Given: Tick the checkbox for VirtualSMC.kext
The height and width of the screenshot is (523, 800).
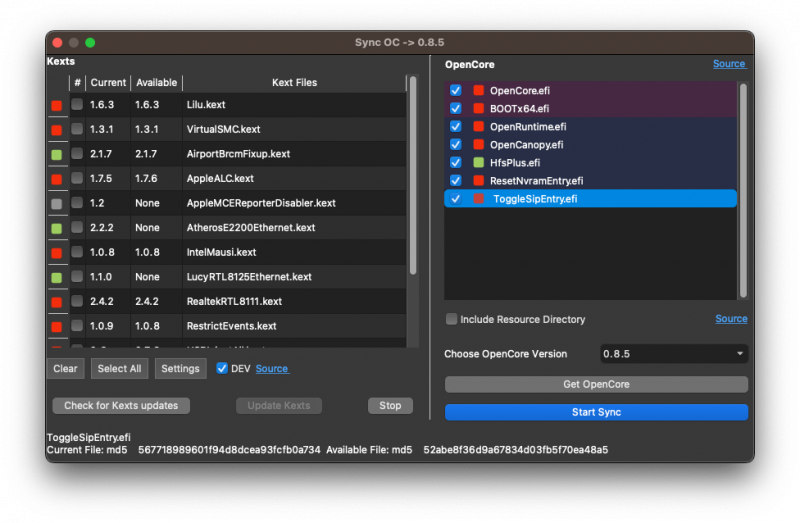Looking at the screenshot, I should [x=77, y=130].
